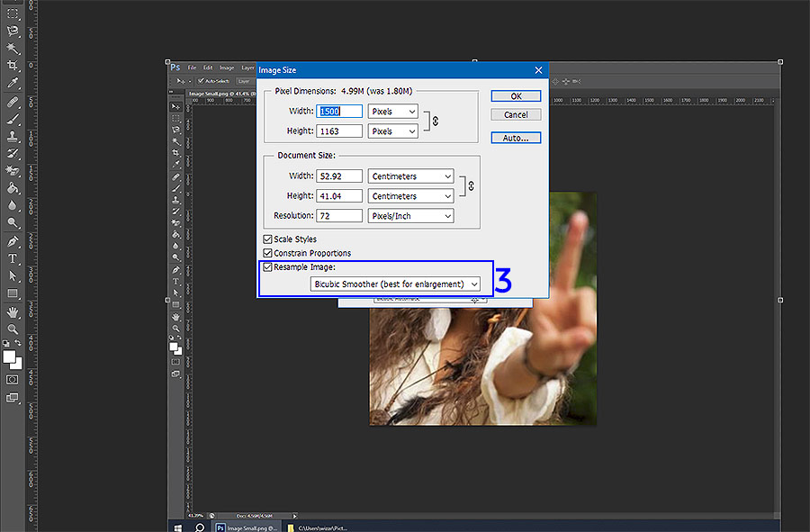This screenshot has height=532, width=810.
Task: Click the Auto button
Action: point(516,138)
